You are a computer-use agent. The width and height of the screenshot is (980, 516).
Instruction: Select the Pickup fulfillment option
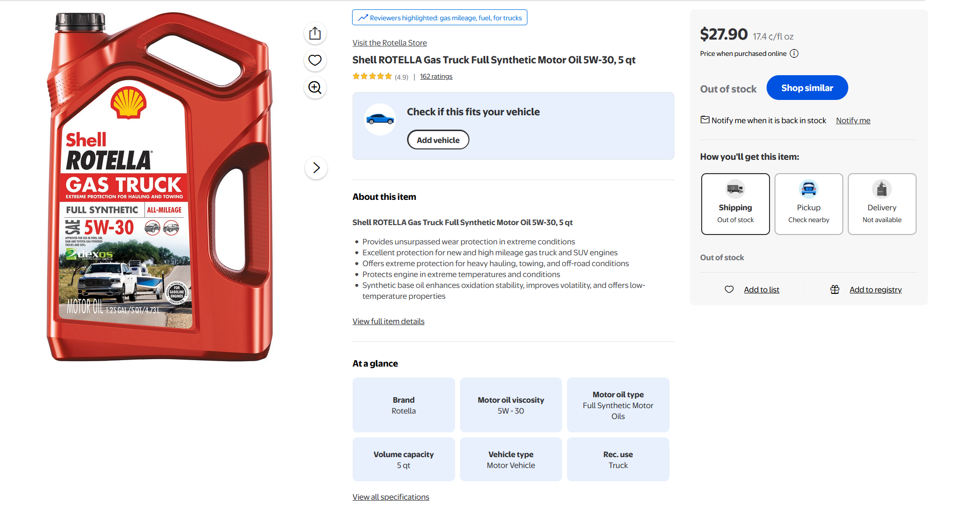tap(809, 204)
